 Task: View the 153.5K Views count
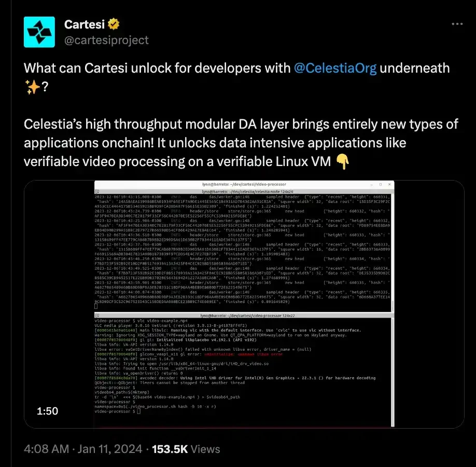[186, 449]
